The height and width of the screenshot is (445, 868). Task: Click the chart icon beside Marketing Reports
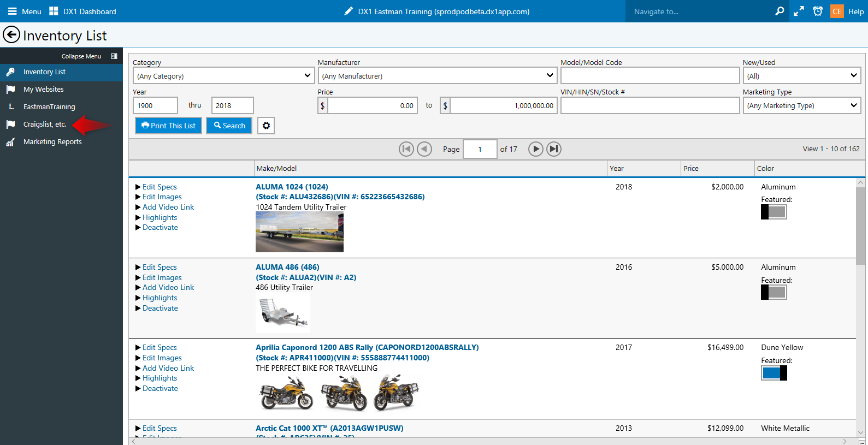click(x=10, y=142)
